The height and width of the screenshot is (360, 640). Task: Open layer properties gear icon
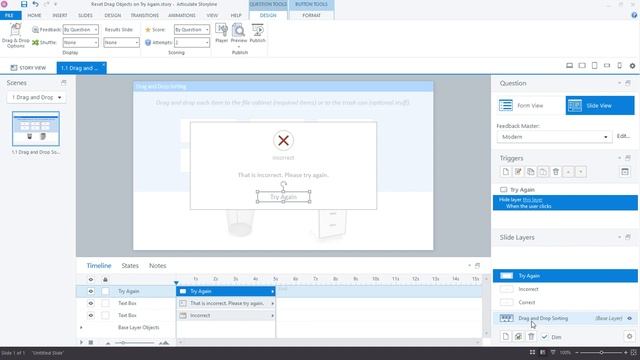point(629,337)
